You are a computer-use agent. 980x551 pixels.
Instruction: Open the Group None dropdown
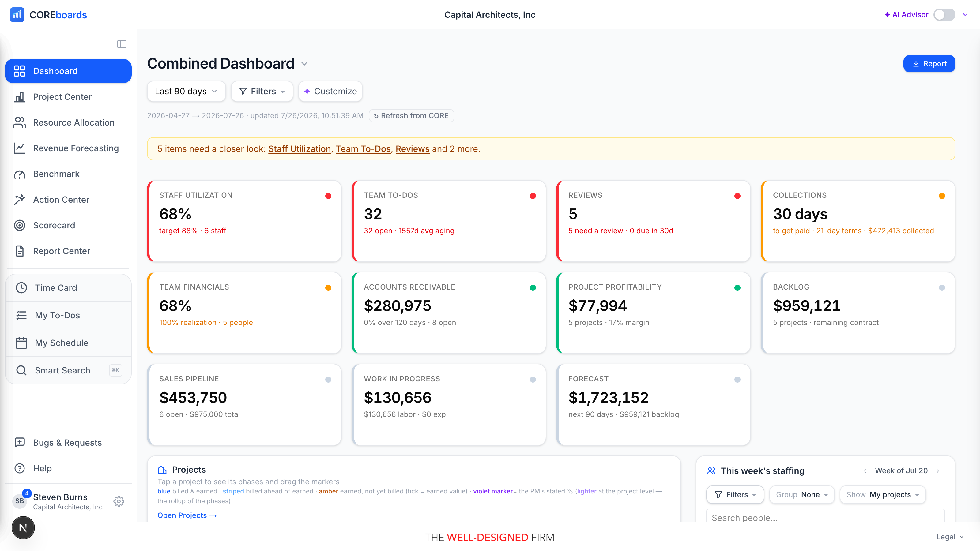801,495
